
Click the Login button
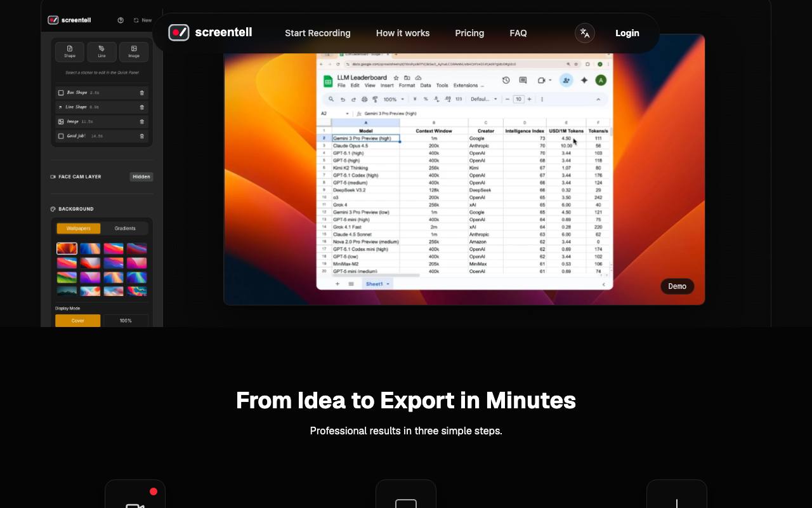(627, 33)
